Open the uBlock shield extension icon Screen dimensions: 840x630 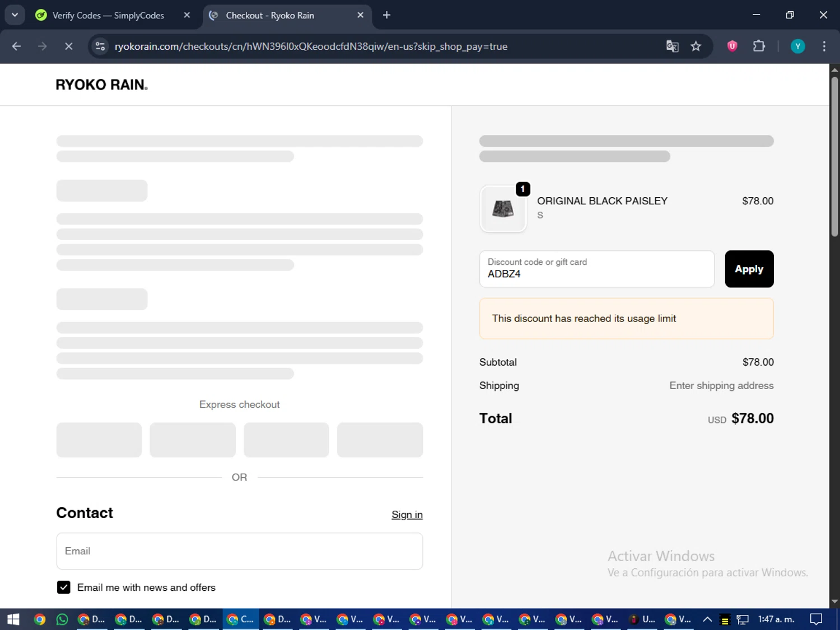click(x=732, y=46)
